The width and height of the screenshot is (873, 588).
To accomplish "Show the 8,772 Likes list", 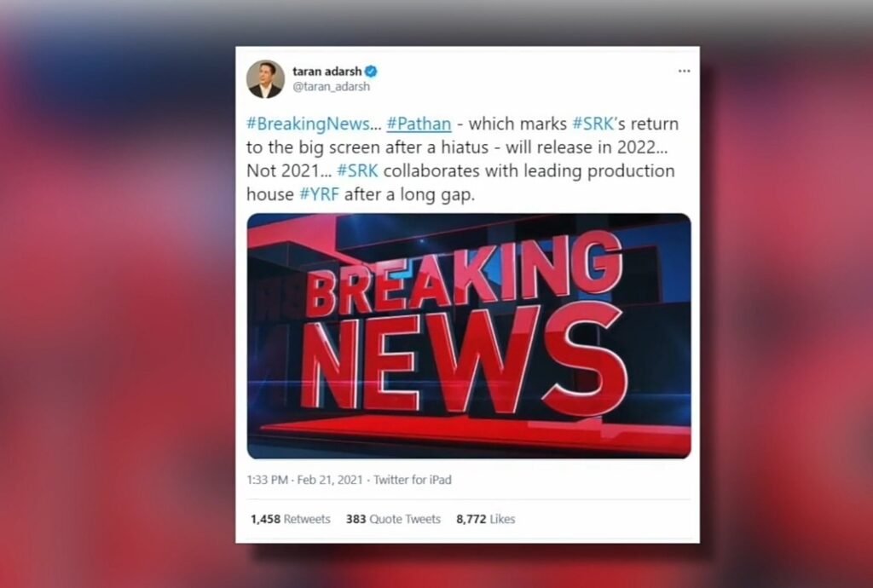I will pyautogui.click(x=485, y=519).
